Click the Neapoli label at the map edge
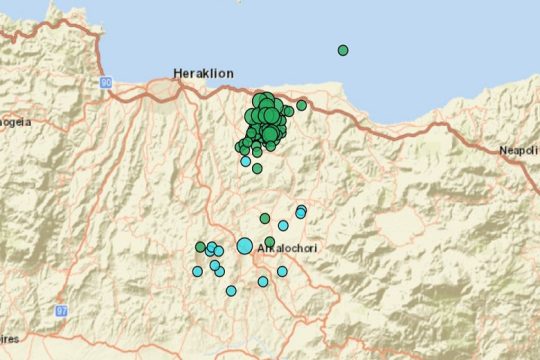This screenshot has height=360, width=540. pyautogui.click(x=519, y=151)
